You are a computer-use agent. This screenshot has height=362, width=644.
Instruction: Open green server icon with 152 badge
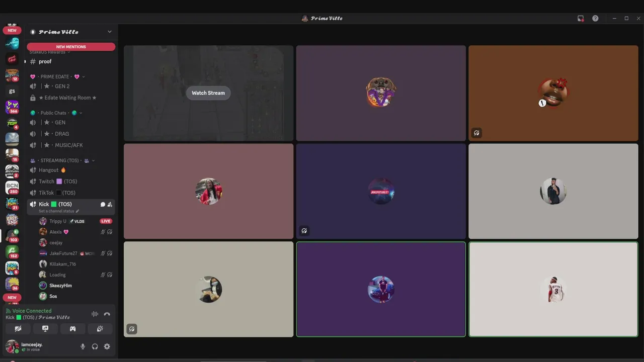12,252
